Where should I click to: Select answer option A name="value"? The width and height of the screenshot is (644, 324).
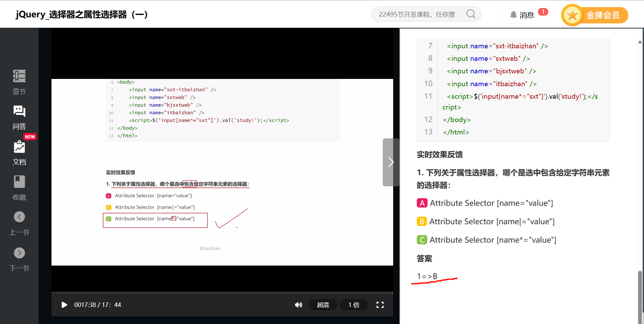tap(422, 203)
